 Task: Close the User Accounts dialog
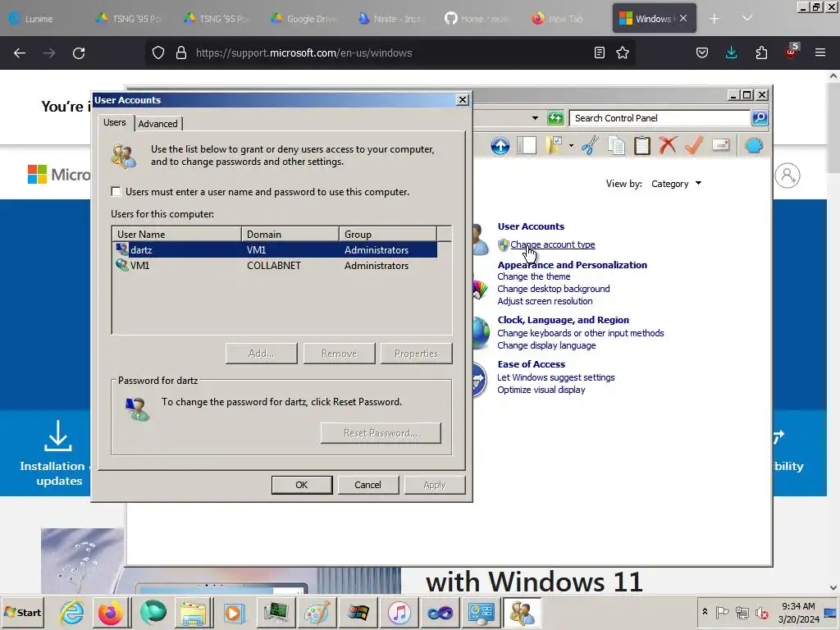pyautogui.click(x=463, y=100)
